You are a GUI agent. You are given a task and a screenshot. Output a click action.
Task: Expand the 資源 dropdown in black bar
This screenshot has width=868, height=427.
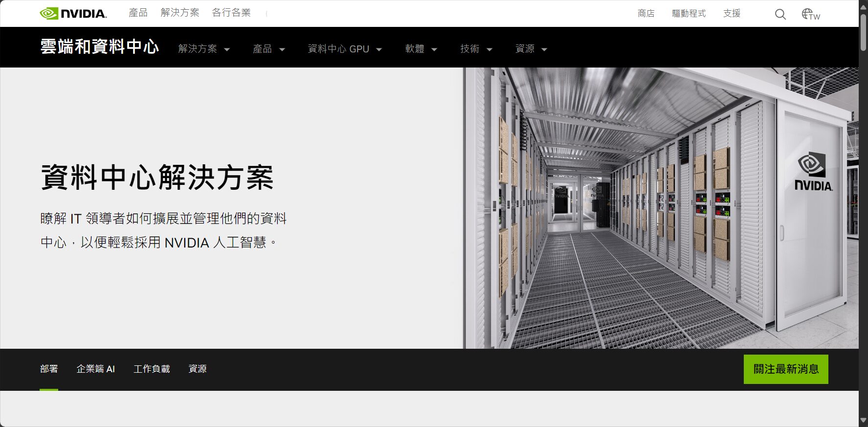click(x=531, y=49)
